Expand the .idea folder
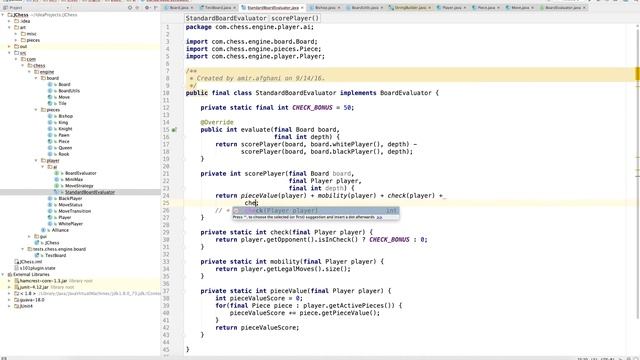 pos(9,21)
